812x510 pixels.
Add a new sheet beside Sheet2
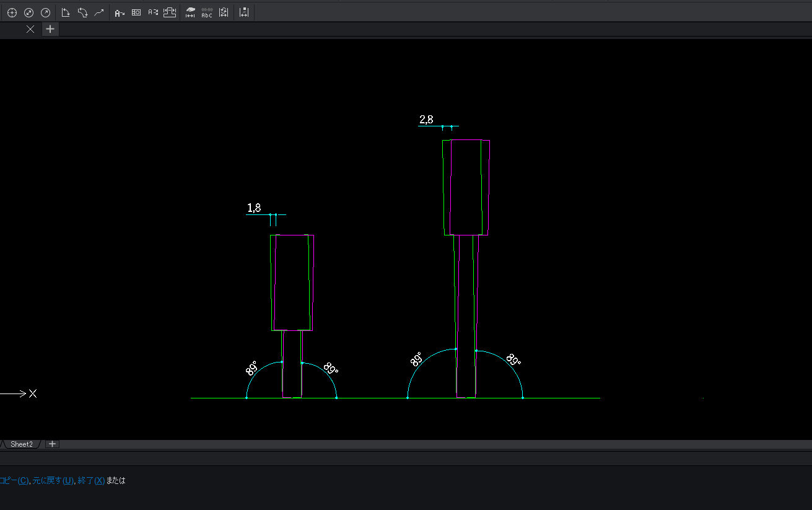tap(53, 444)
